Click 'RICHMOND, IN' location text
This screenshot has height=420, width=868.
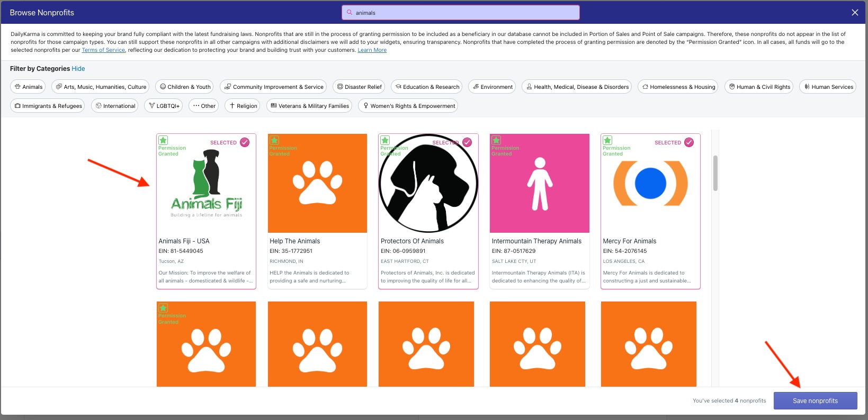(287, 261)
